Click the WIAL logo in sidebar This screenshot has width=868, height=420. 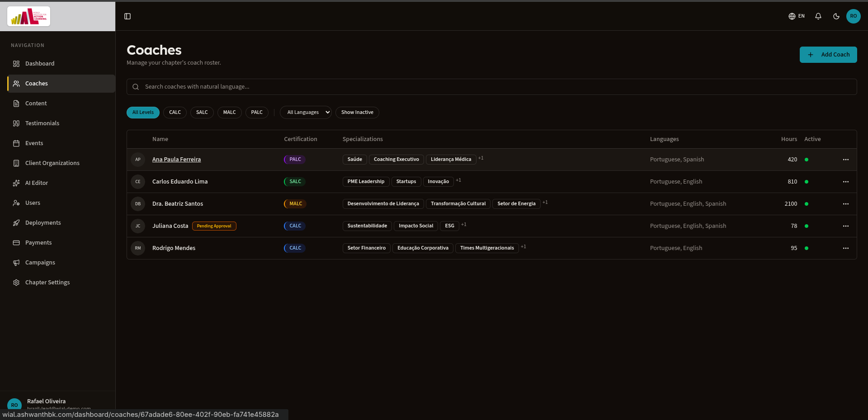coord(29,17)
